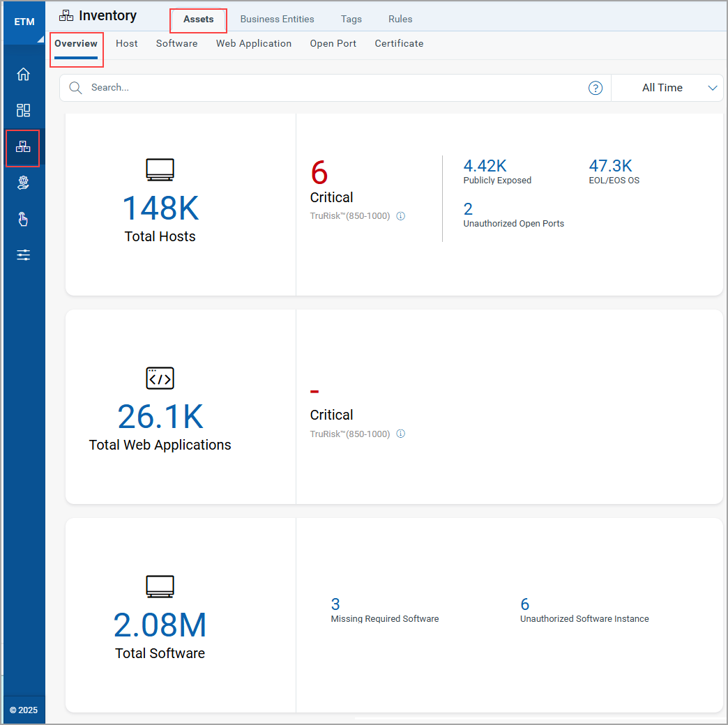Click the Total Software monitor icon
The height and width of the screenshot is (725, 728).
(x=160, y=586)
